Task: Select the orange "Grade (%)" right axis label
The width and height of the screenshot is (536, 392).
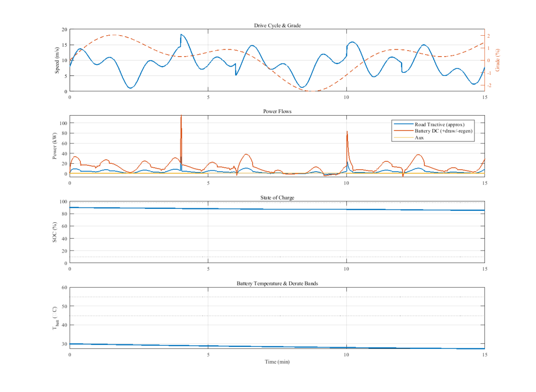Action: pyautogui.click(x=498, y=61)
